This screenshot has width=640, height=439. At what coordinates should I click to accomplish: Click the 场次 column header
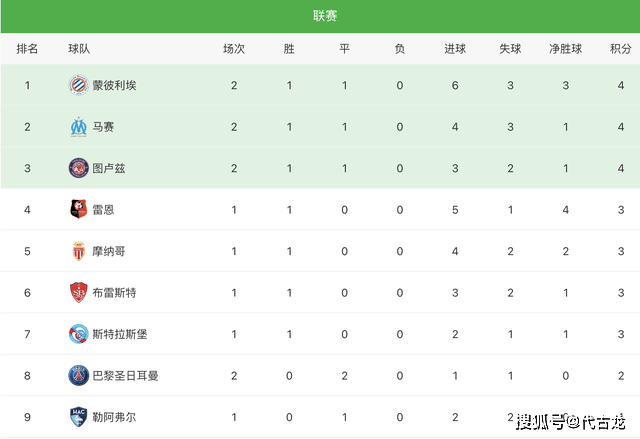tap(234, 49)
